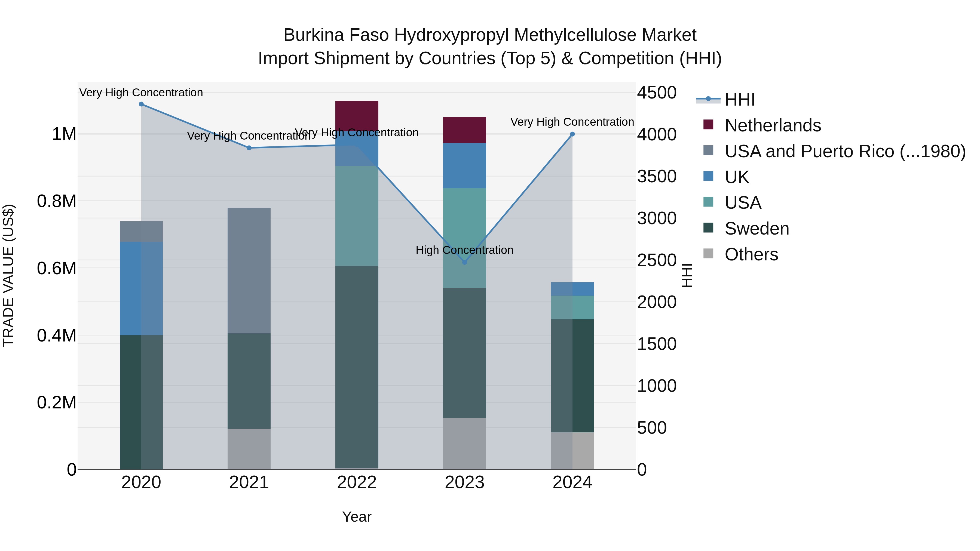Click the Others gray legend swatch

tap(708, 254)
